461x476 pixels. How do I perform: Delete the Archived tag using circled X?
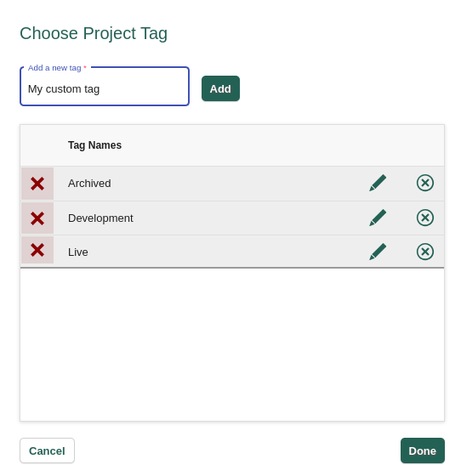pyautogui.click(x=425, y=183)
